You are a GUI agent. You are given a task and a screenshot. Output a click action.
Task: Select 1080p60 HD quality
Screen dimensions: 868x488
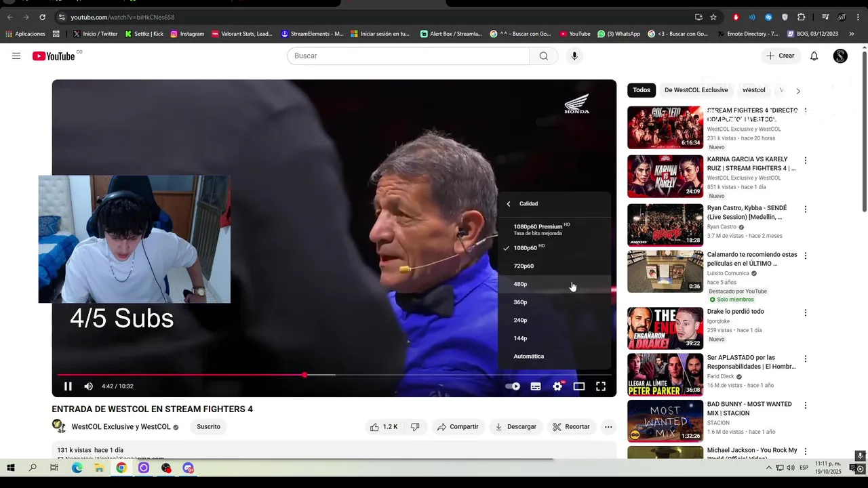coord(554,248)
